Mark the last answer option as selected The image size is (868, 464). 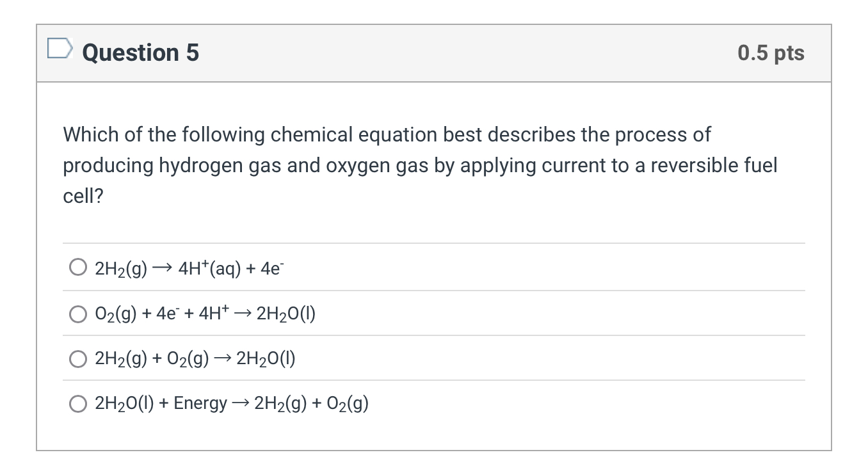coord(77,403)
